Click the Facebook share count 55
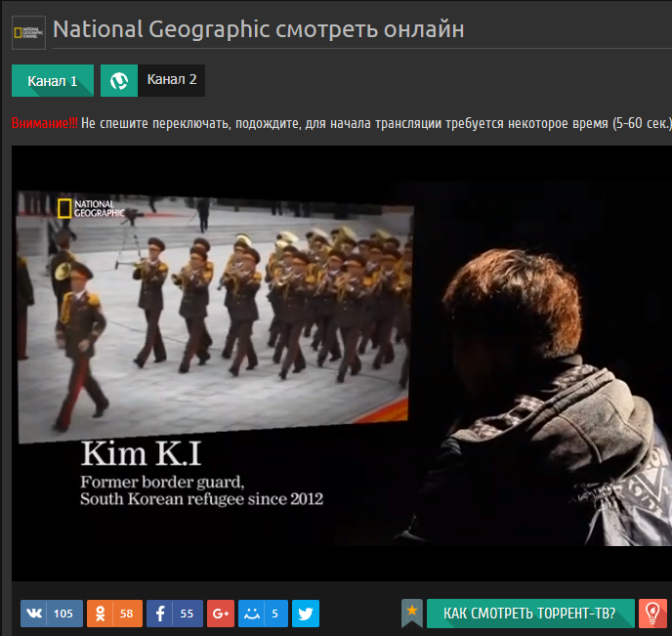The image size is (672, 636). (188, 614)
